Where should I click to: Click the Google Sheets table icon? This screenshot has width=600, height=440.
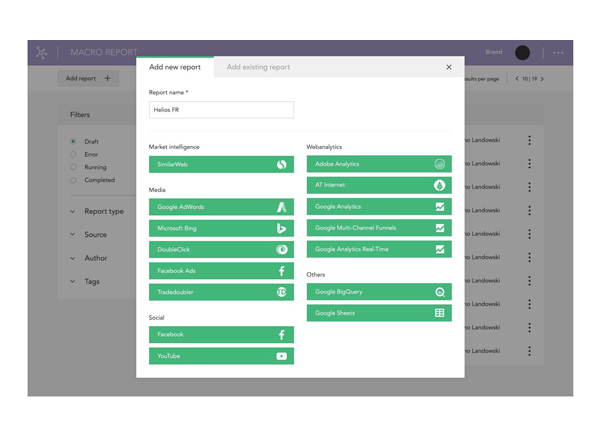(440, 313)
